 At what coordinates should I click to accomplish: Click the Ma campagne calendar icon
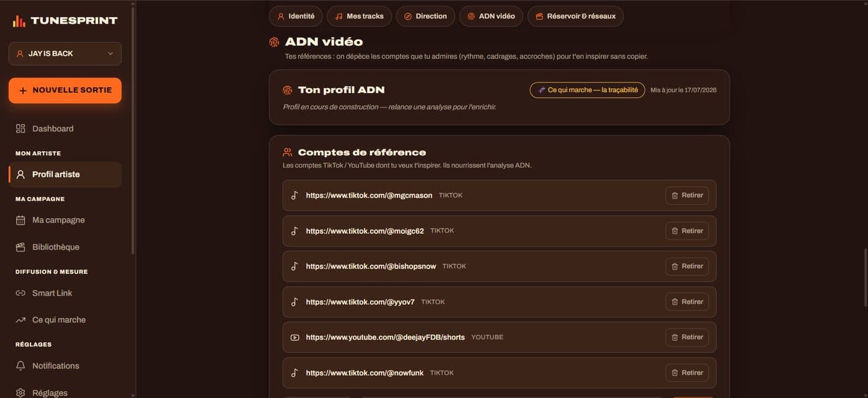tap(20, 220)
